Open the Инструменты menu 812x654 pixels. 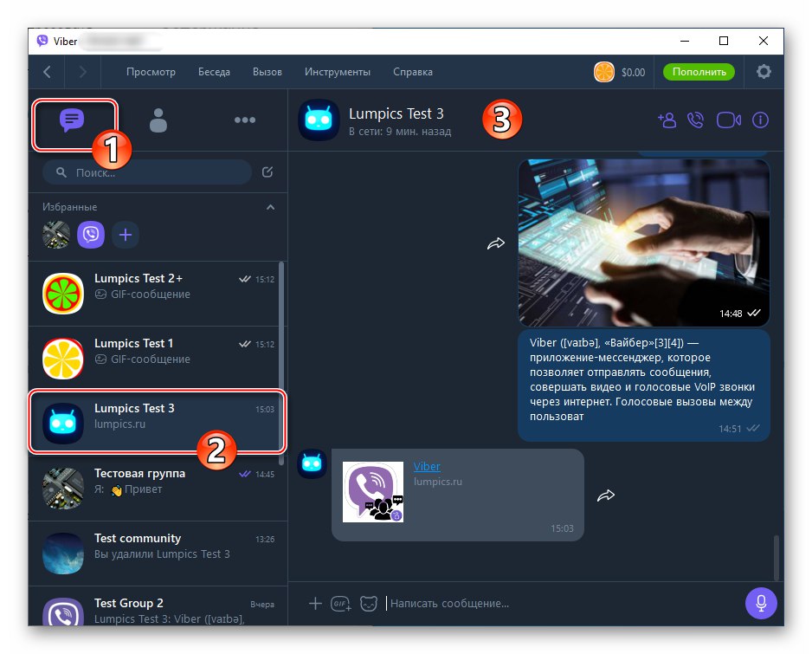[x=337, y=72]
